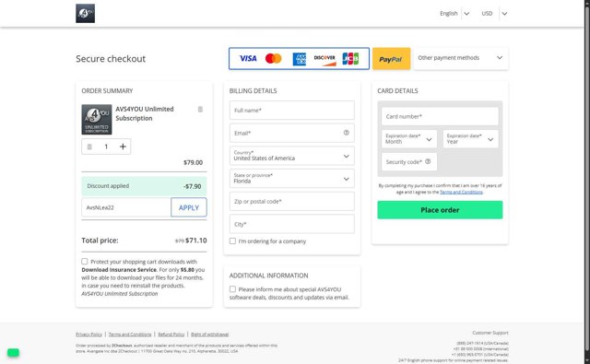Remove product using the trash icon beside its name
The height and width of the screenshot is (364, 590).
pyautogui.click(x=200, y=109)
